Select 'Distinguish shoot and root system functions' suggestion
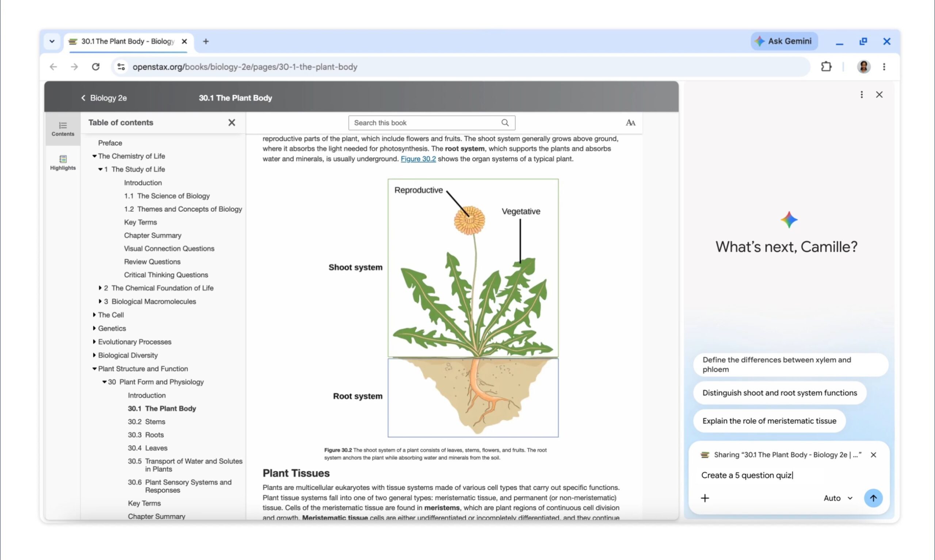 [779, 393]
